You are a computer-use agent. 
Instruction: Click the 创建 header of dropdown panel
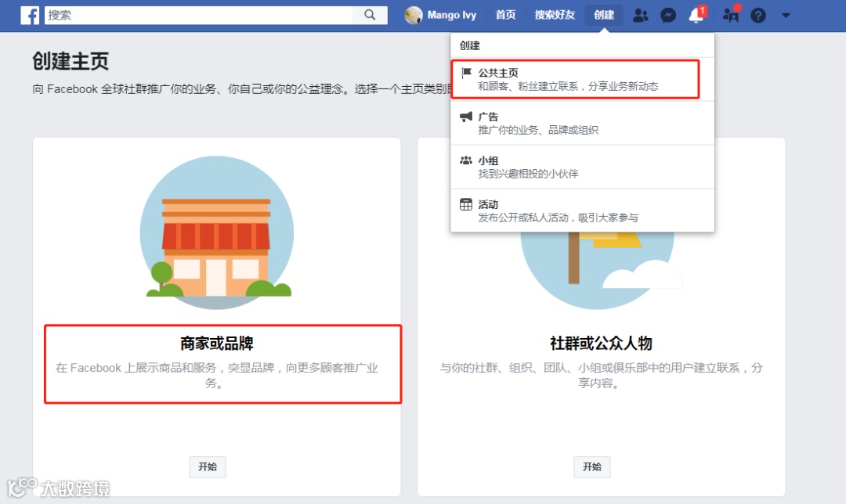click(469, 46)
